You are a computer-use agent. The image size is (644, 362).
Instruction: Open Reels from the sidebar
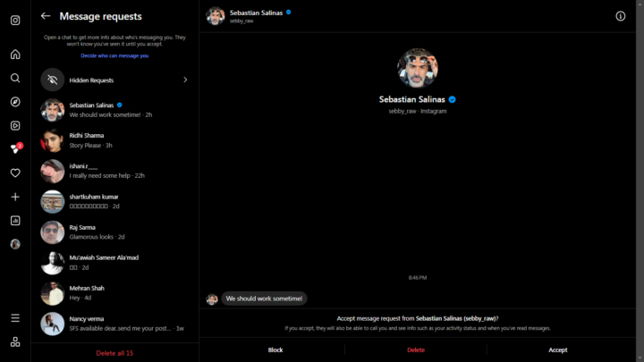pyautogui.click(x=15, y=126)
